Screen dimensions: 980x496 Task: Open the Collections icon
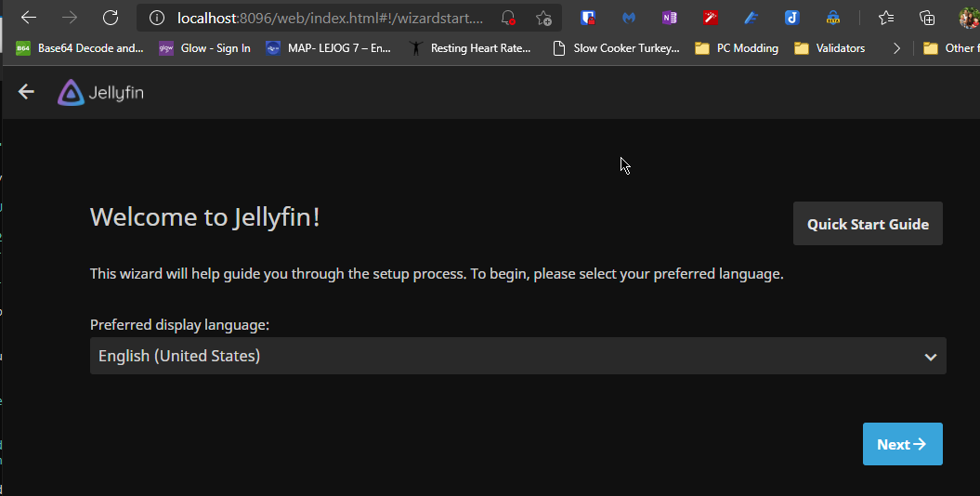927,18
